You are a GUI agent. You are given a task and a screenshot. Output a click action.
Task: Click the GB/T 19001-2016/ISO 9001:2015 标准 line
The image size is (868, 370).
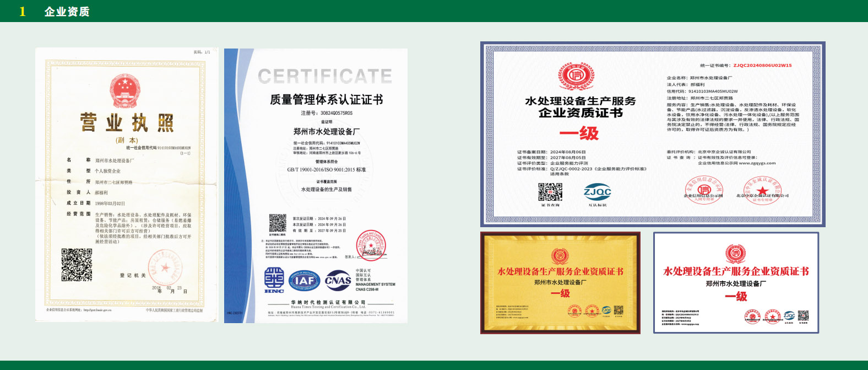pos(327,170)
